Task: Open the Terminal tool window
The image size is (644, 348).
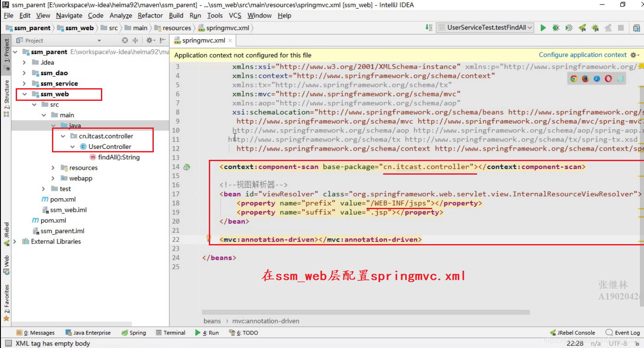Action: [170, 333]
